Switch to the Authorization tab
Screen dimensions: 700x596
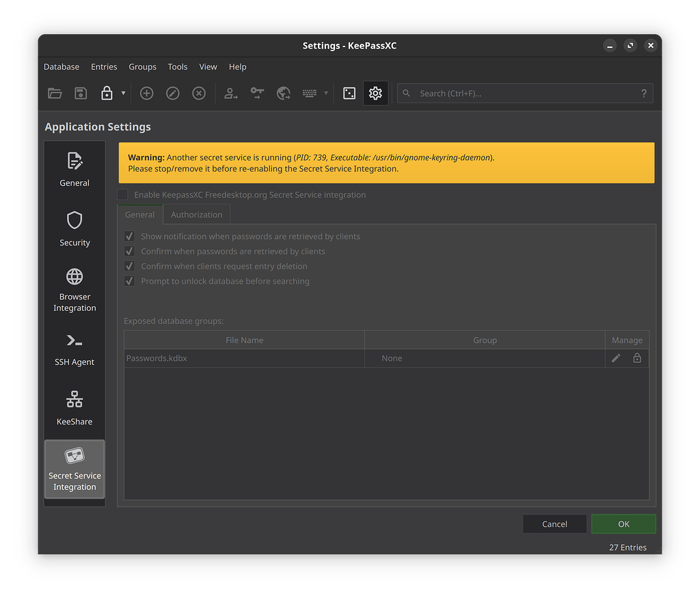point(196,214)
